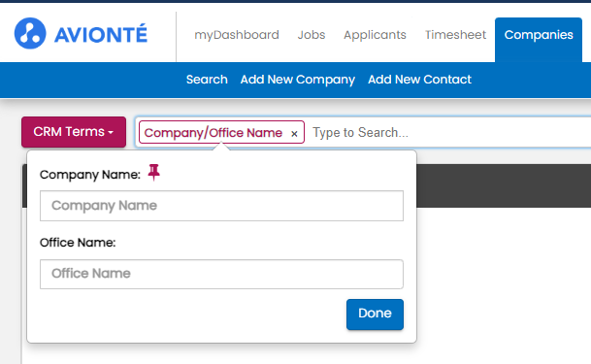Click the AVIONTÉ wordmark text

pyautogui.click(x=101, y=34)
